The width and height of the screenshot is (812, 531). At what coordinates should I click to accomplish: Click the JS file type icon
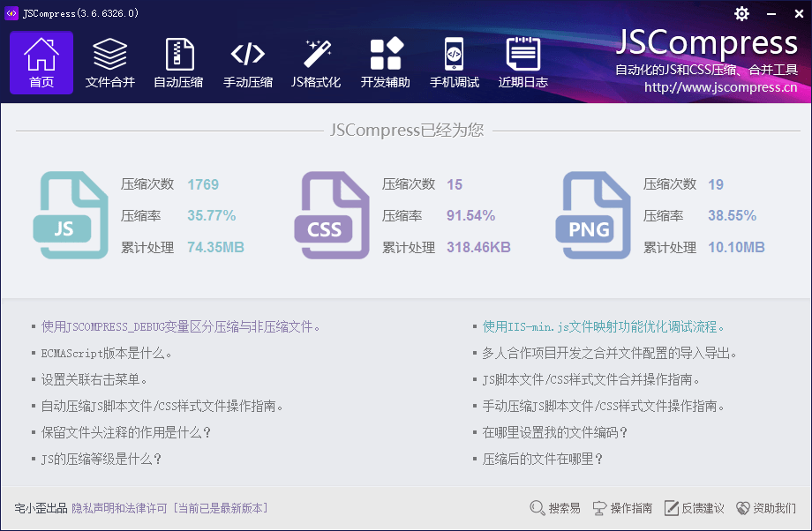[71, 215]
